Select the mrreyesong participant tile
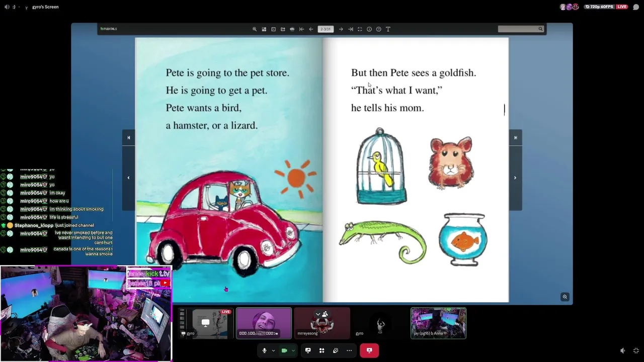This screenshot has width=644, height=362. click(x=322, y=323)
